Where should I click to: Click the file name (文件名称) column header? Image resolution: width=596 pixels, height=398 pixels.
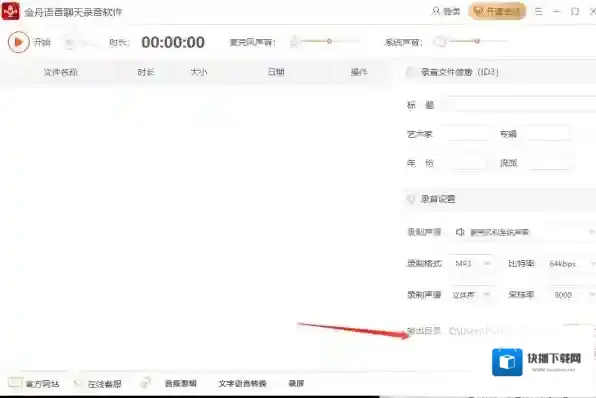pos(60,72)
